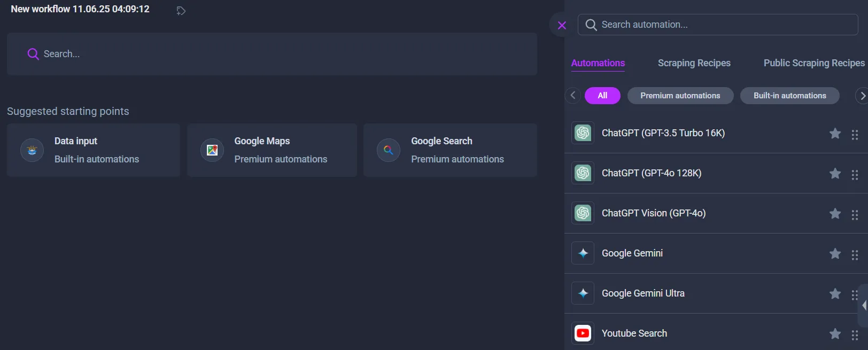Switch to Scraping Recipes tab
The image size is (868, 350).
[x=694, y=63]
